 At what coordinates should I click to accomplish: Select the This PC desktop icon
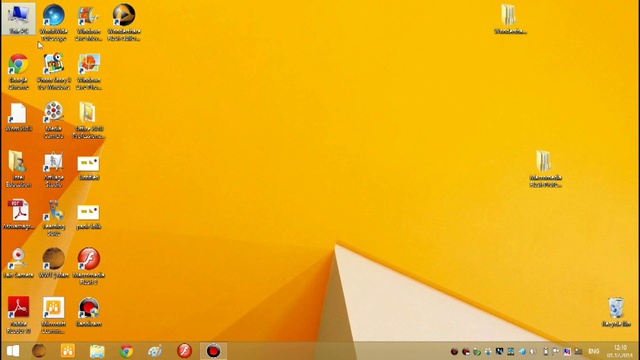pos(18,19)
